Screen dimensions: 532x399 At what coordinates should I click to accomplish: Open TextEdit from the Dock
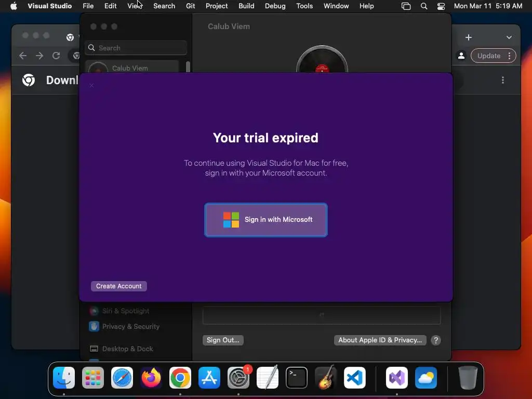(x=268, y=378)
